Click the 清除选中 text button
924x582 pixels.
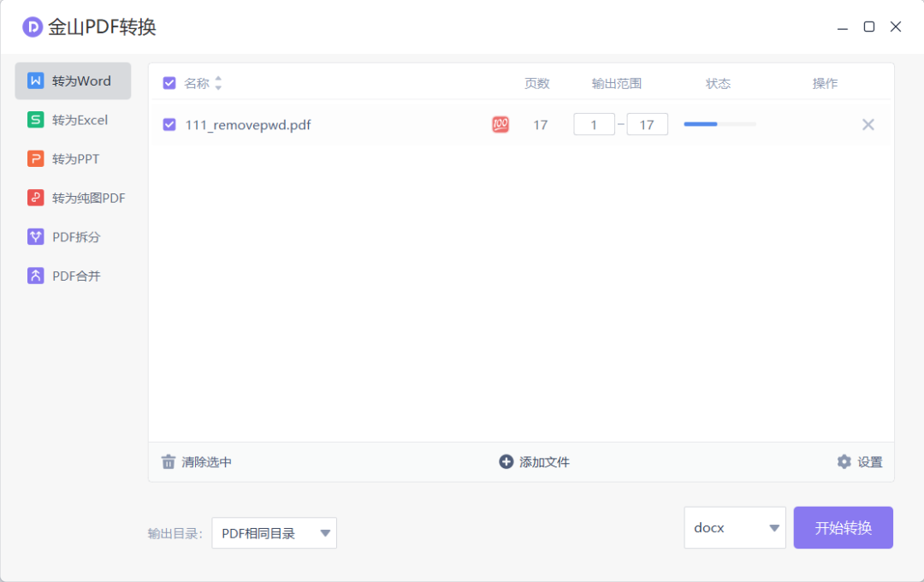coord(206,462)
